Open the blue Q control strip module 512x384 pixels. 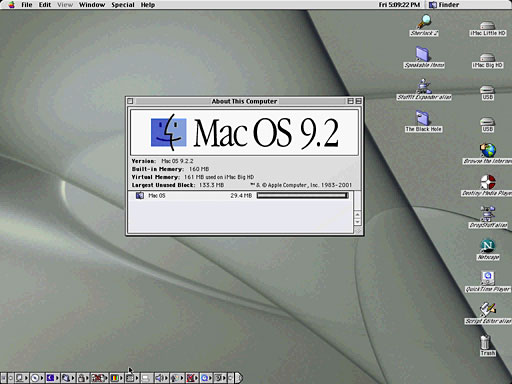click(x=205, y=378)
